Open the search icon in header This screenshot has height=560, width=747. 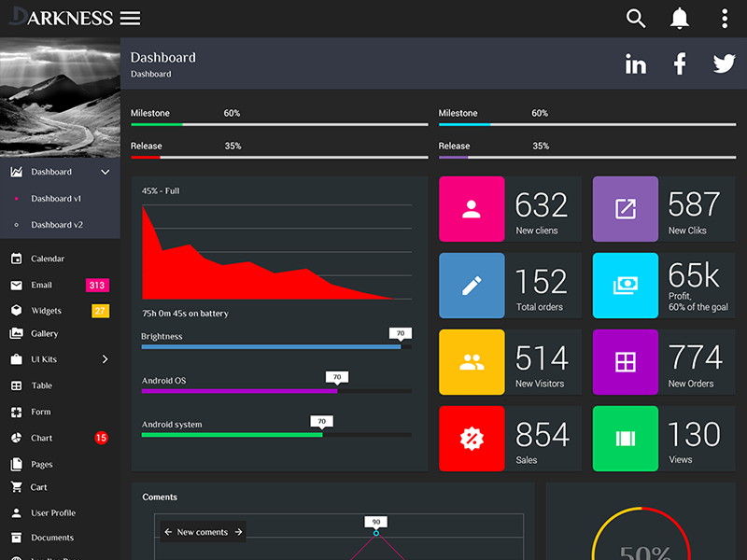click(x=636, y=19)
